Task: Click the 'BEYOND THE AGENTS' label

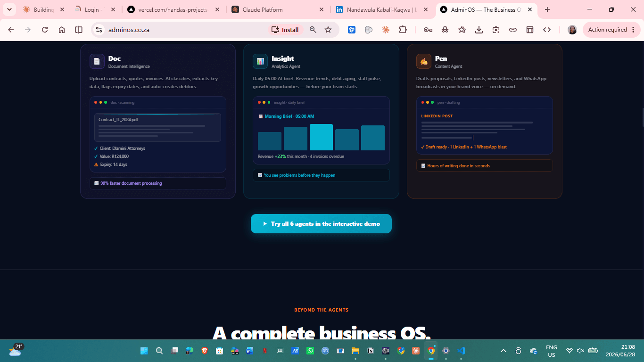Action: coord(322,310)
